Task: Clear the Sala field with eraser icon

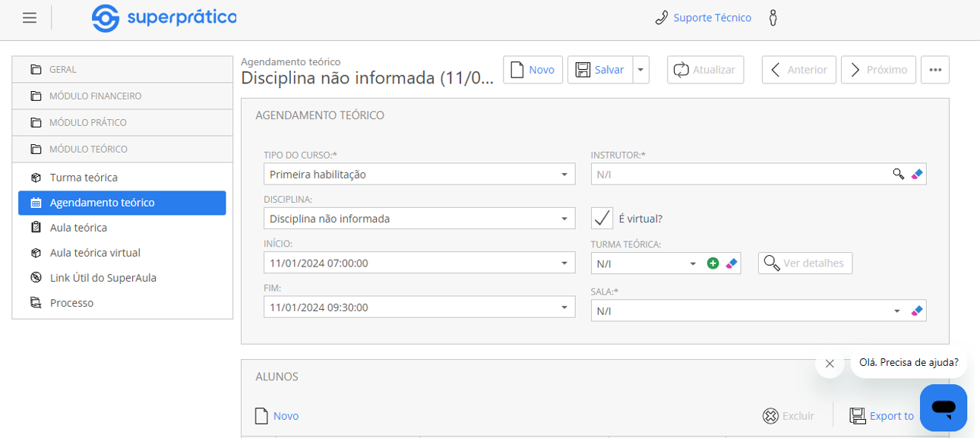Action: [x=916, y=310]
